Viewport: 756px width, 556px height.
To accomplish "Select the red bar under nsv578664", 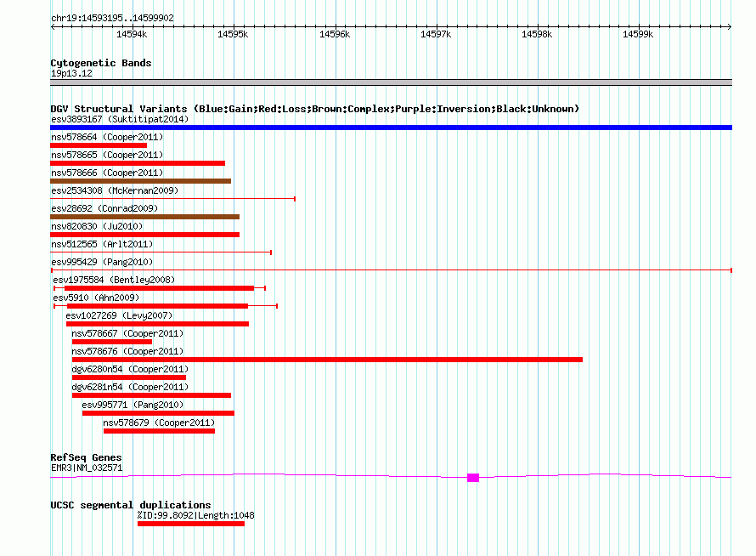I will [x=99, y=145].
